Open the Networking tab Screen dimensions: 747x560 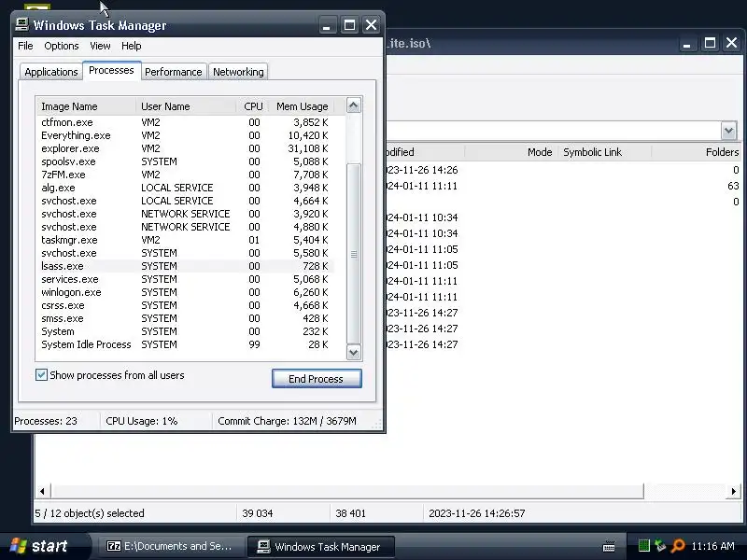pos(238,72)
